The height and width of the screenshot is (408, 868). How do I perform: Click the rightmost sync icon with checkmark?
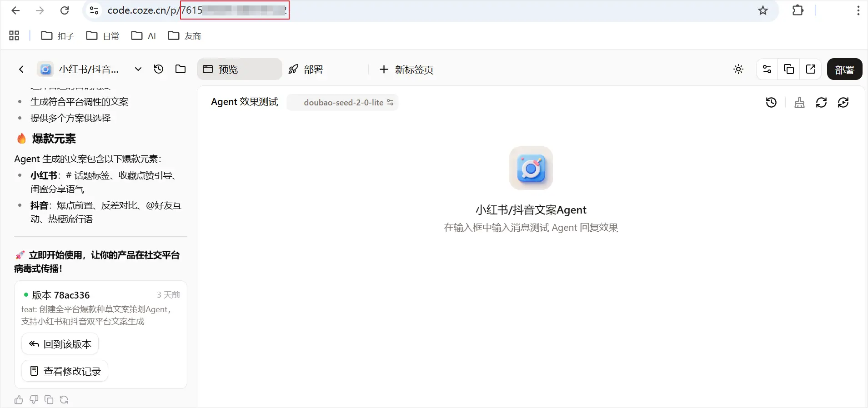(843, 103)
